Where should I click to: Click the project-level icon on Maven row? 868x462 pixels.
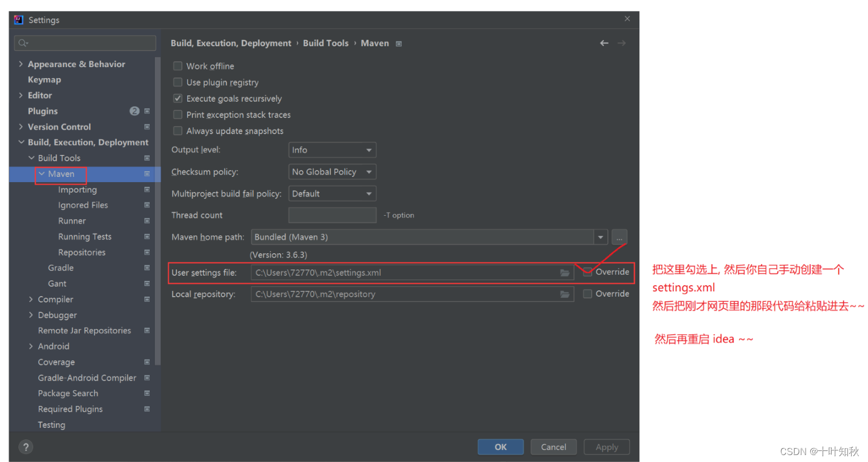tap(147, 173)
